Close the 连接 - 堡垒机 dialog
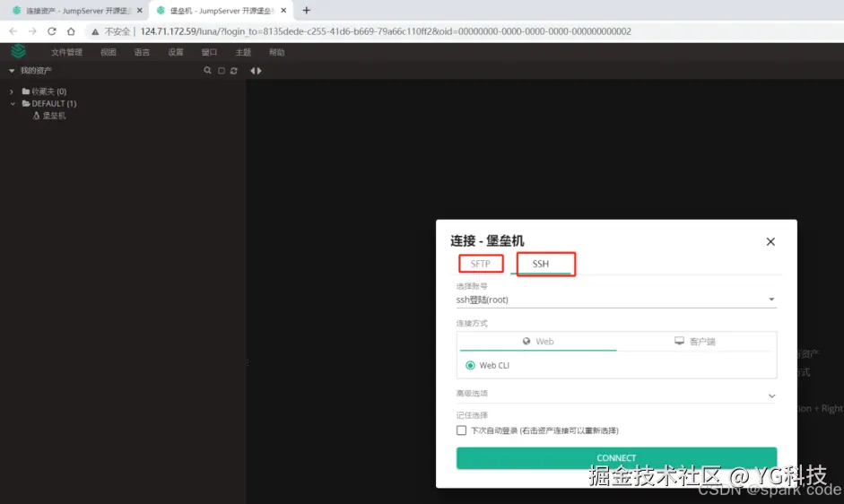This screenshot has height=504, width=844. tap(770, 242)
